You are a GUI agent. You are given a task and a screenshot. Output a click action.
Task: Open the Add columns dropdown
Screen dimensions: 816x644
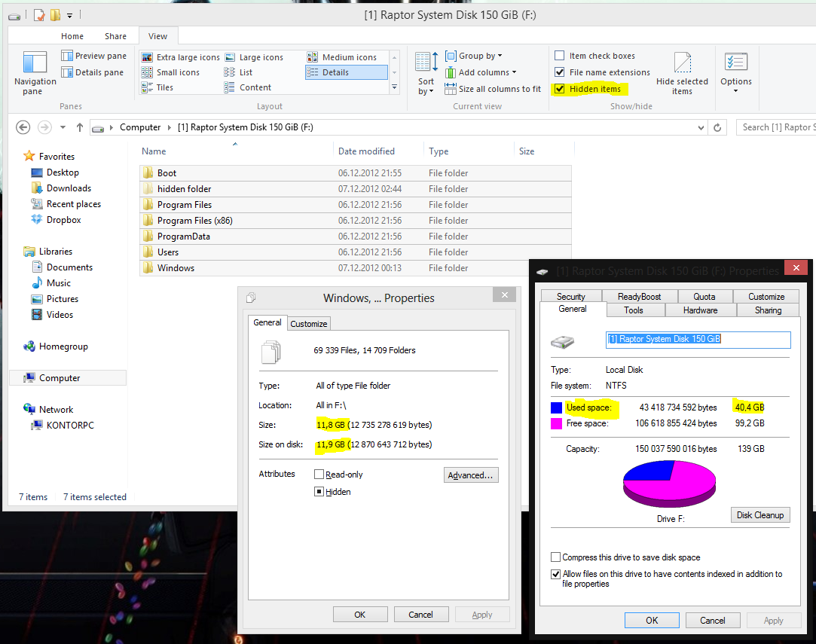(481, 72)
